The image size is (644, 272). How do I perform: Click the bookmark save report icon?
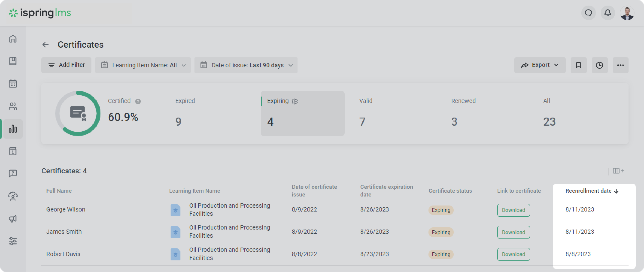(x=578, y=65)
